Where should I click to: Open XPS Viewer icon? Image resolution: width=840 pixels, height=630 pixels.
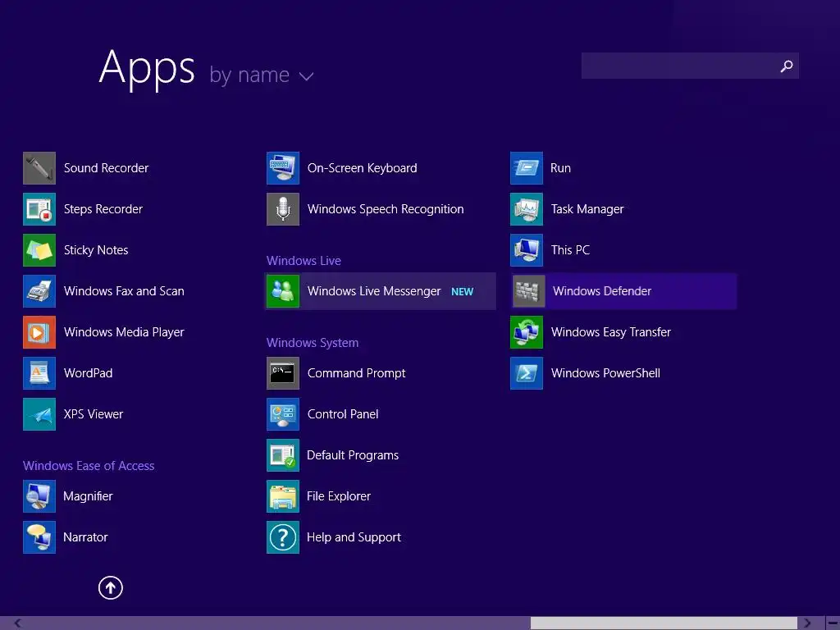tap(39, 414)
